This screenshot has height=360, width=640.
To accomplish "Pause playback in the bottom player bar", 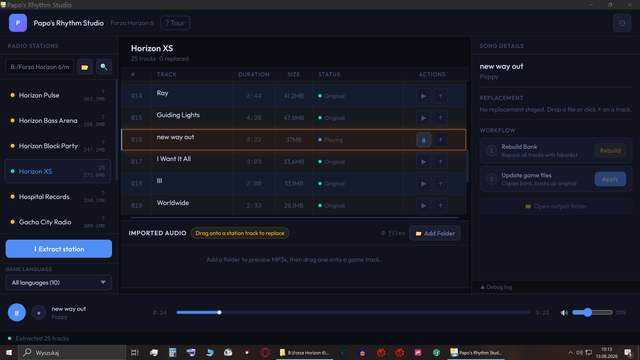I will 17,313.
